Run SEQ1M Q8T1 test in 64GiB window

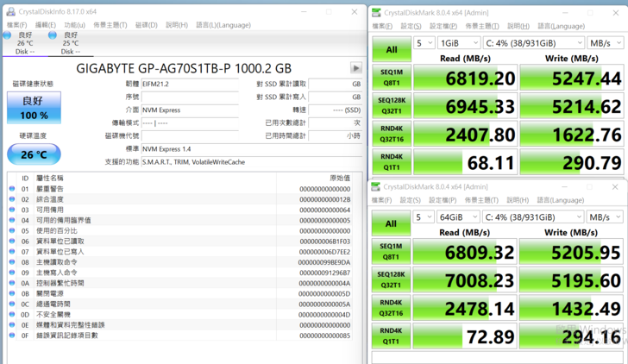pyautogui.click(x=391, y=253)
